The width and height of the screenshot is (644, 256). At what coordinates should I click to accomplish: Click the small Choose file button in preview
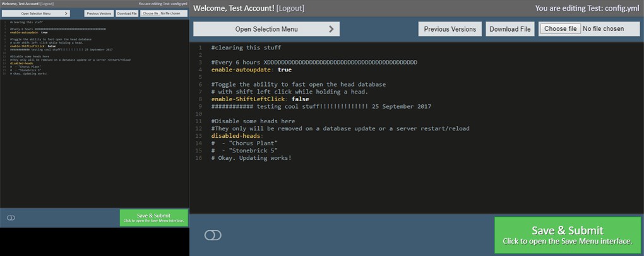150,13
